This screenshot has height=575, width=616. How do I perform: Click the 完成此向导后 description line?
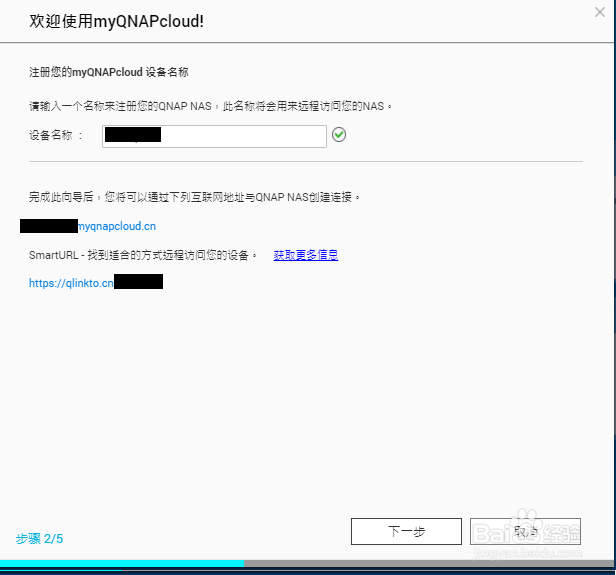(x=194, y=197)
